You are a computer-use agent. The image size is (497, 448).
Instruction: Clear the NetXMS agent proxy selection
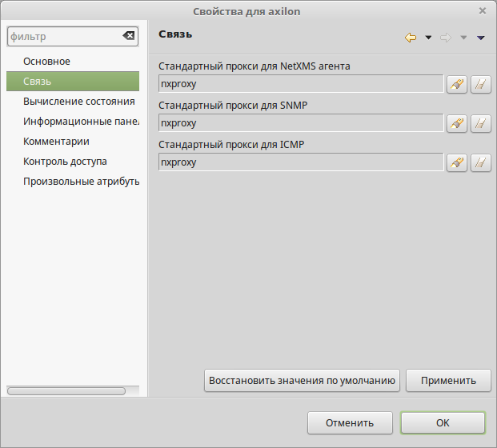click(480, 85)
